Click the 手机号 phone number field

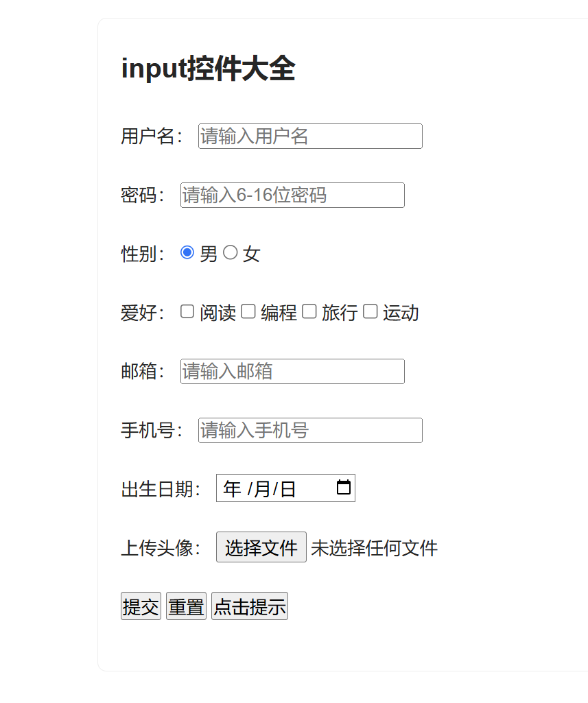[x=310, y=430]
